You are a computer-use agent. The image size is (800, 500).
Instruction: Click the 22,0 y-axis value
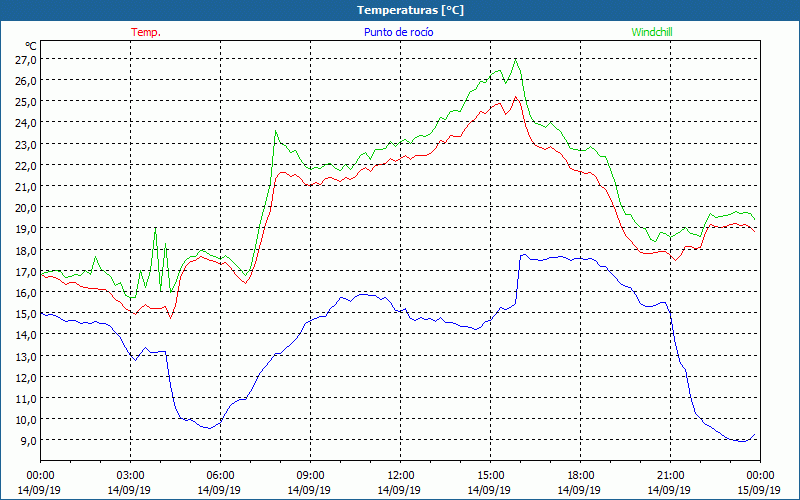click(28, 166)
